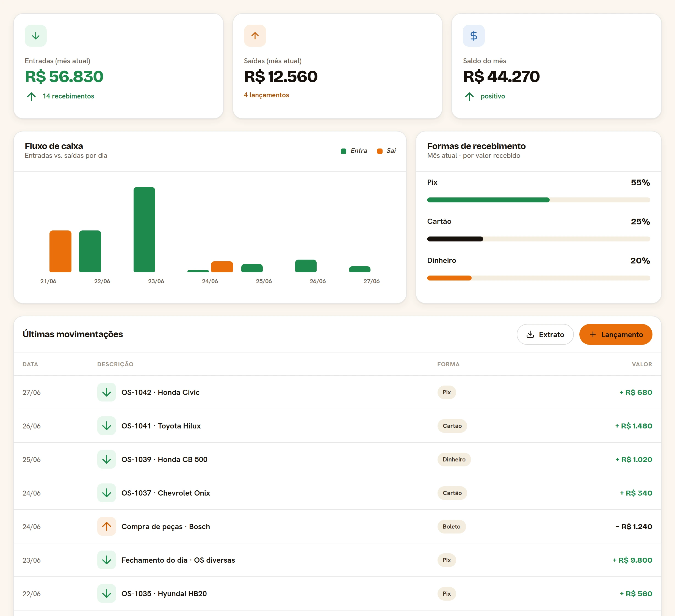Click the Dinheiro progress bar
The image size is (675, 616).
tap(538, 278)
